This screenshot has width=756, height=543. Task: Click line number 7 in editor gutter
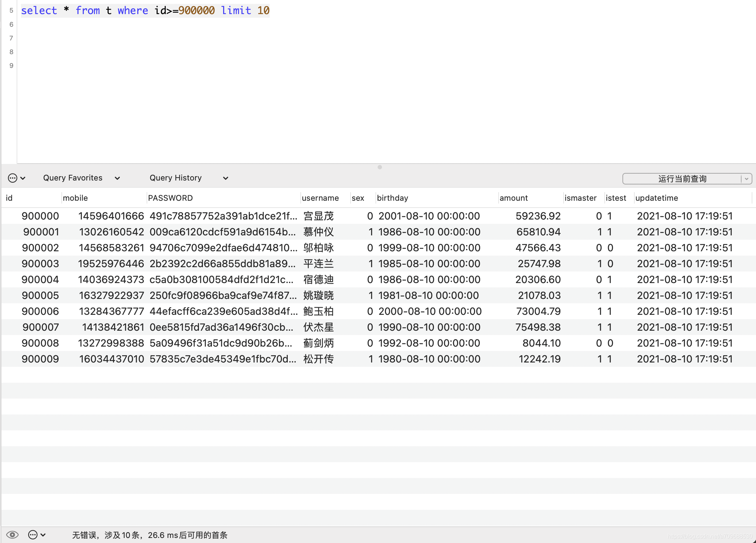coord(11,38)
